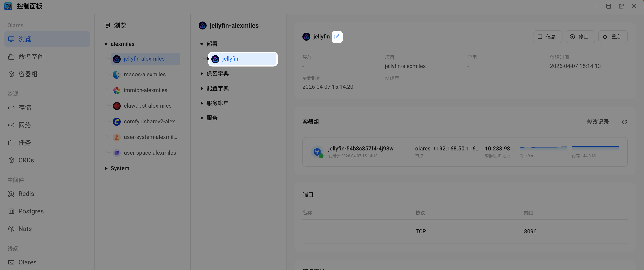This screenshot has height=270, width=644.
Task: View 修改记录 (change history) for pods
Action: click(x=598, y=122)
